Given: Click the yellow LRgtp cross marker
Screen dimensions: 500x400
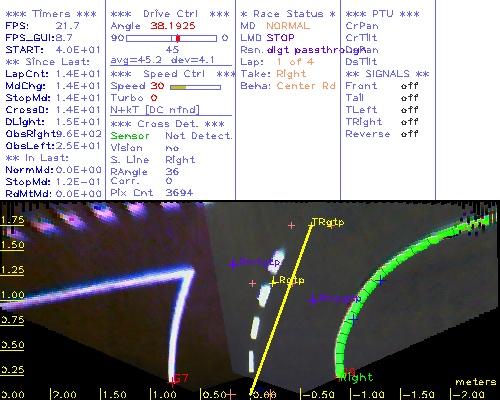Looking at the screenshot, I should pos(273,283).
